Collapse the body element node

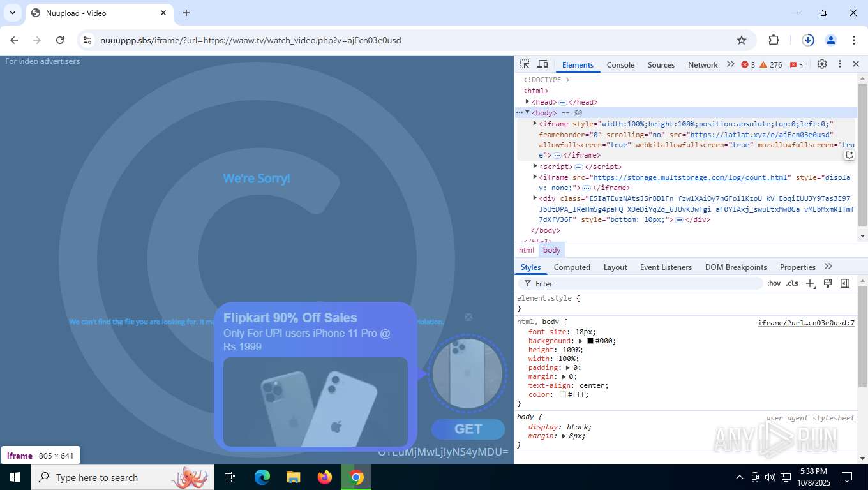[x=528, y=112]
